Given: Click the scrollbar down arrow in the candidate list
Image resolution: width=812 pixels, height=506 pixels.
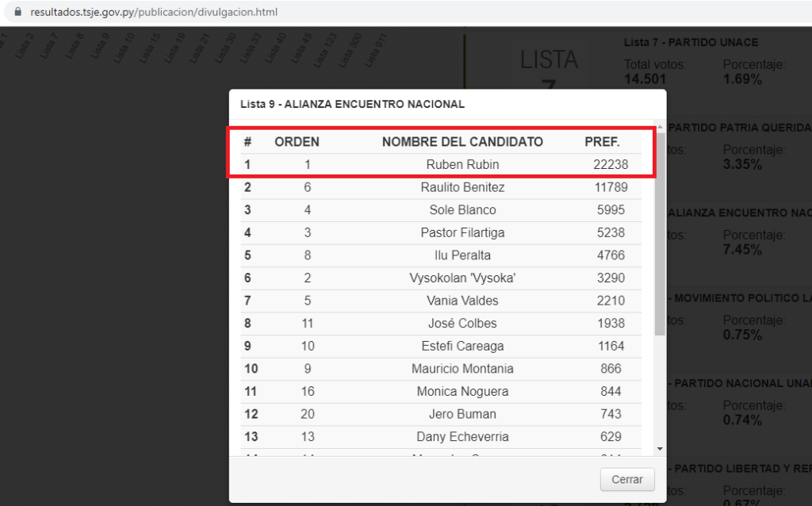Looking at the screenshot, I should pos(661,449).
